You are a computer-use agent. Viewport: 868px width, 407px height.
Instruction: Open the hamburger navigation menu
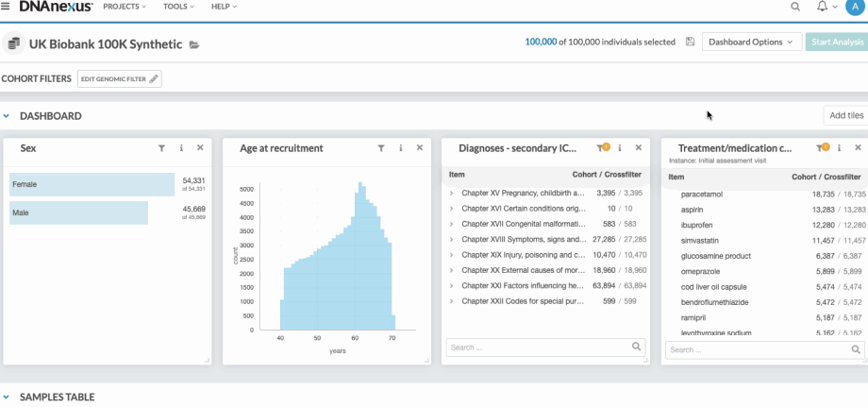[6, 7]
